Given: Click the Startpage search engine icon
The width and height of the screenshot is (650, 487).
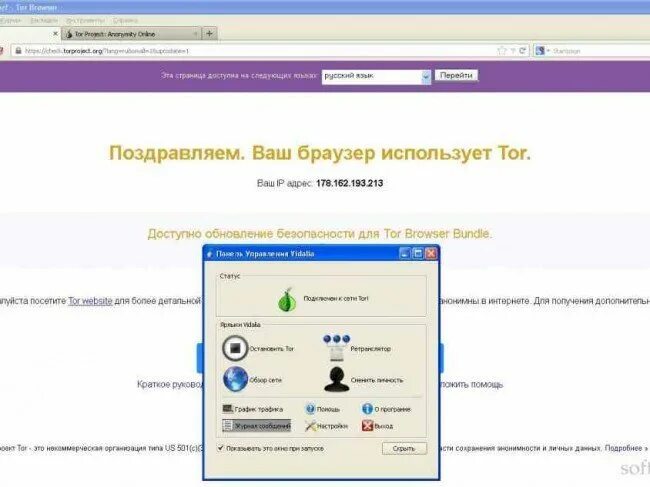Looking at the screenshot, I should (x=539, y=51).
